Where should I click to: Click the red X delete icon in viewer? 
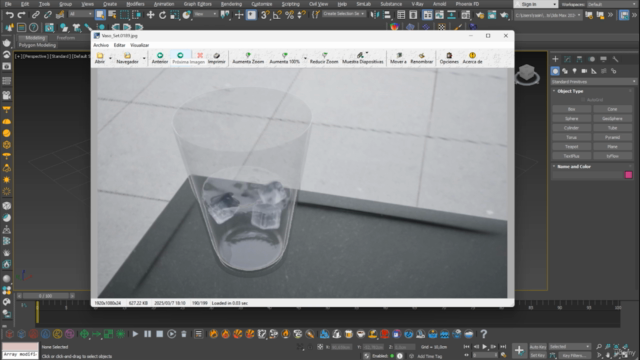point(200,56)
